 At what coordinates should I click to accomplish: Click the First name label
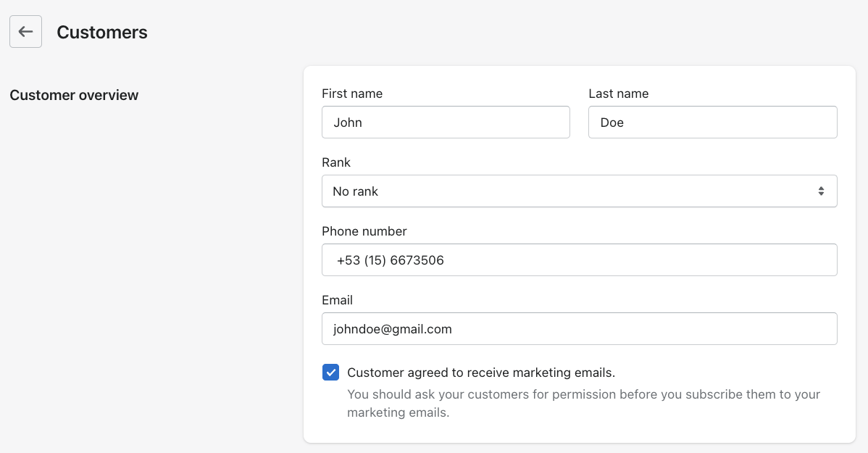[352, 93]
